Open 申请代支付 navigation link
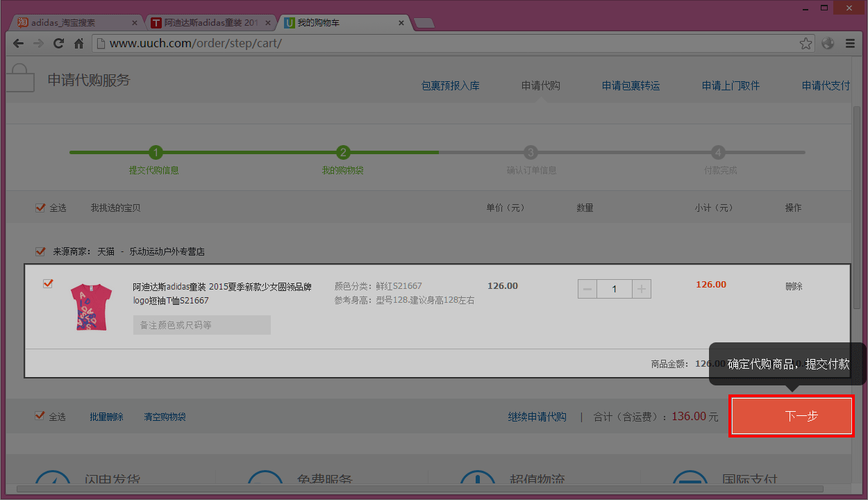 (x=826, y=85)
